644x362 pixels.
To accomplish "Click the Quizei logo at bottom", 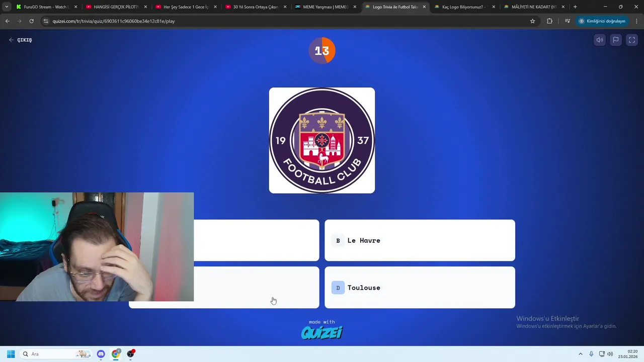I will [x=322, y=332].
